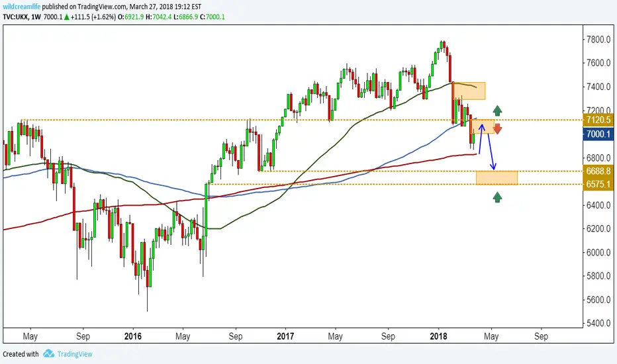Screen dimensions: 617x364
Task: Click the green up-triangle price change icon
Action: [x=67, y=17]
